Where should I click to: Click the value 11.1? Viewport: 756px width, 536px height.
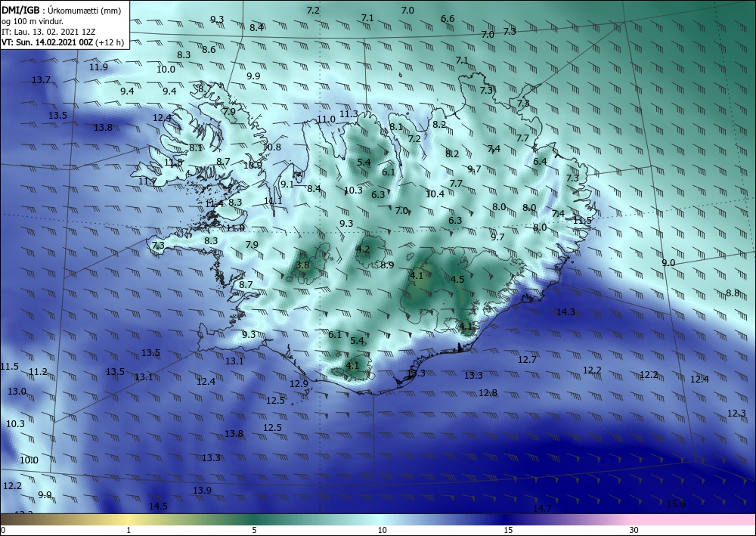273,201
